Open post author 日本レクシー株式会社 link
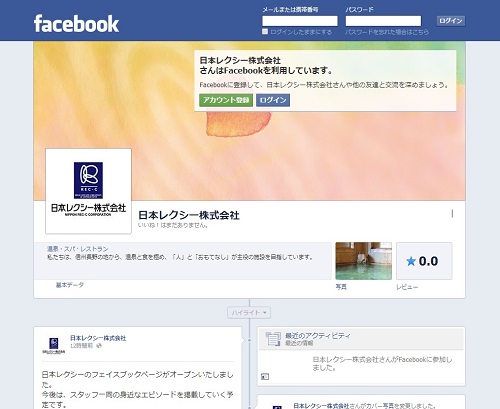Screen dimensions: 500x409 tap(98, 338)
